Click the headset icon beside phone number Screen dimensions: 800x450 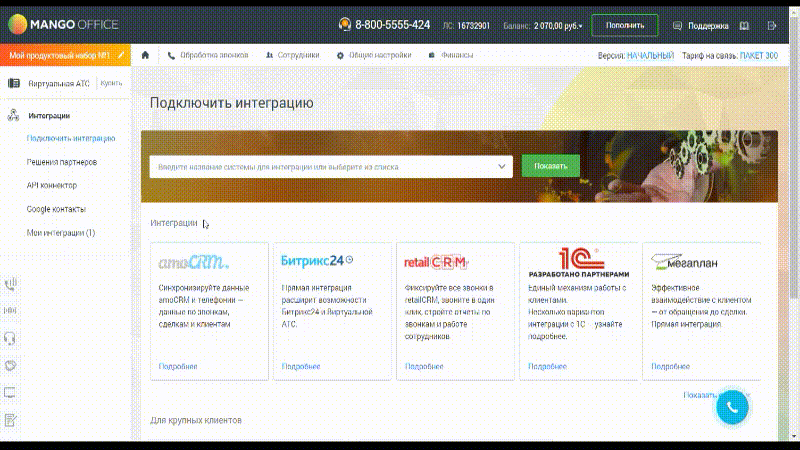[345, 24]
